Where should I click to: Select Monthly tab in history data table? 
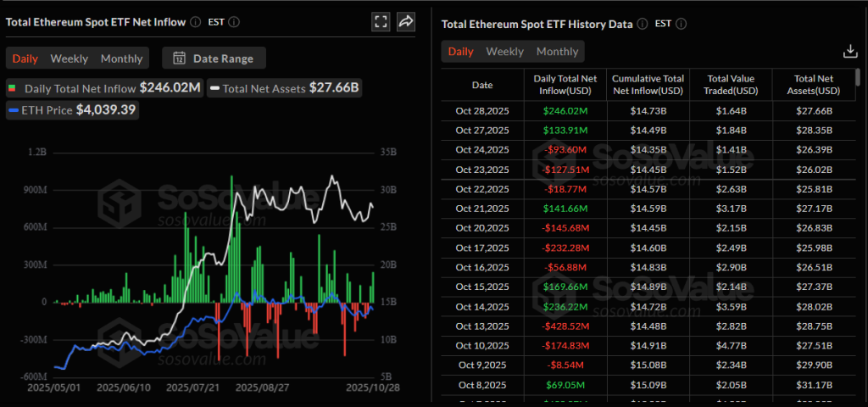point(557,52)
